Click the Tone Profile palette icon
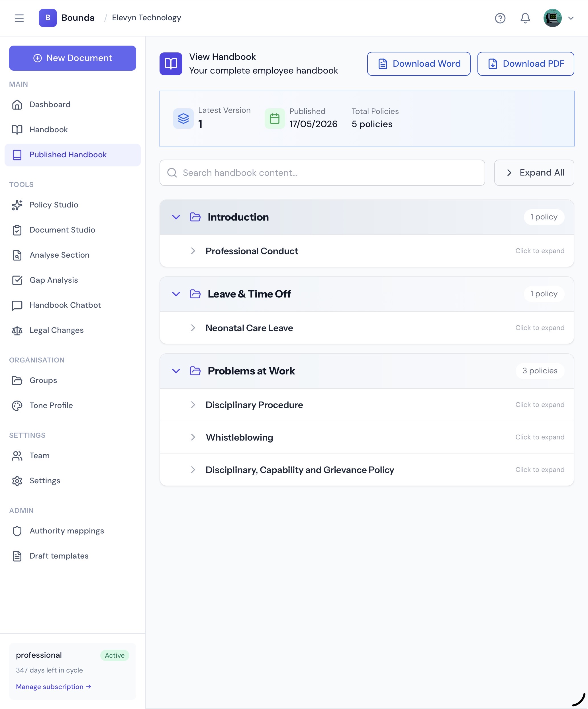The image size is (588, 709). point(17,406)
